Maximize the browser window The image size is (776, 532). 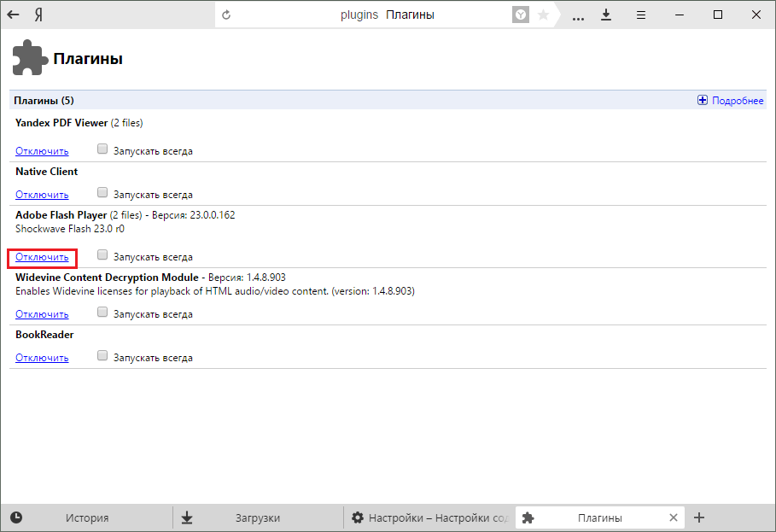point(718,15)
